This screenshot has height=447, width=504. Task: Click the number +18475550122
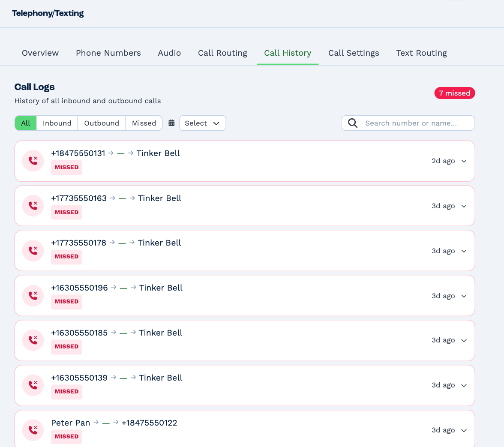click(x=149, y=423)
